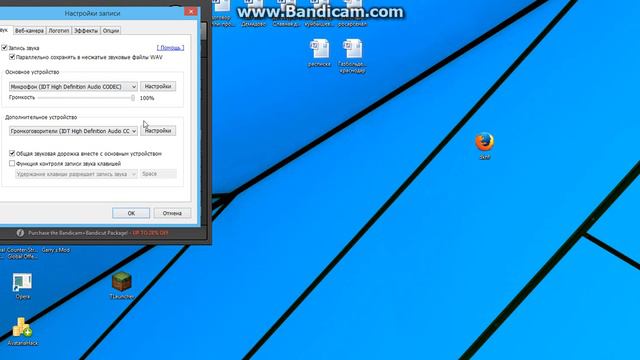Toggle the Запись звука checkbox

click(x=4, y=48)
